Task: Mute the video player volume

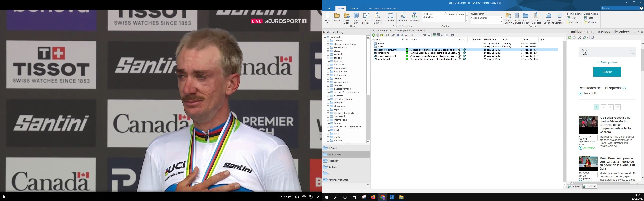Action: point(297,197)
